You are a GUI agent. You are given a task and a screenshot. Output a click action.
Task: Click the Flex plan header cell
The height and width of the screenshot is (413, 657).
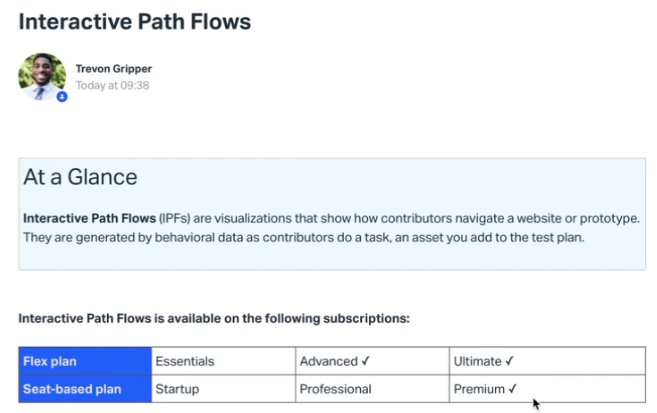tap(85, 361)
